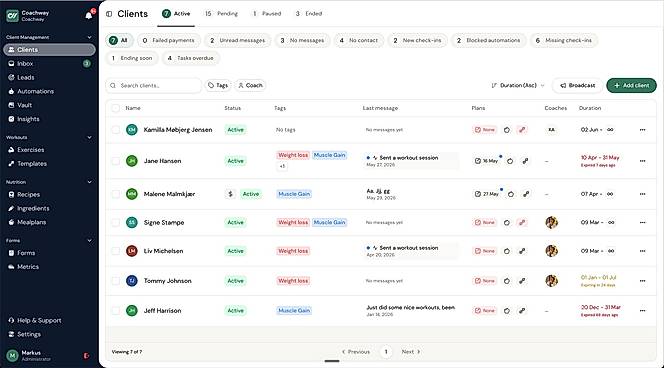Tick the select-all checkbox in table header
Screen dimensions: 664x368
[116, 108]
